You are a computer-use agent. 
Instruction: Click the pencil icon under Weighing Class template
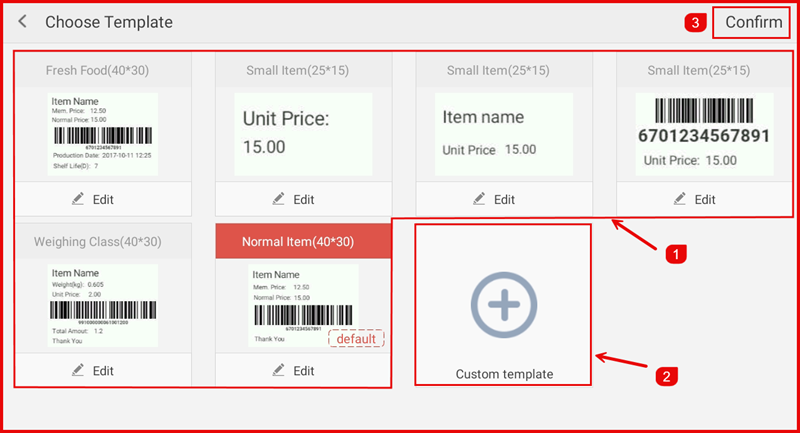pyautogui.click(x=78, y=370)
